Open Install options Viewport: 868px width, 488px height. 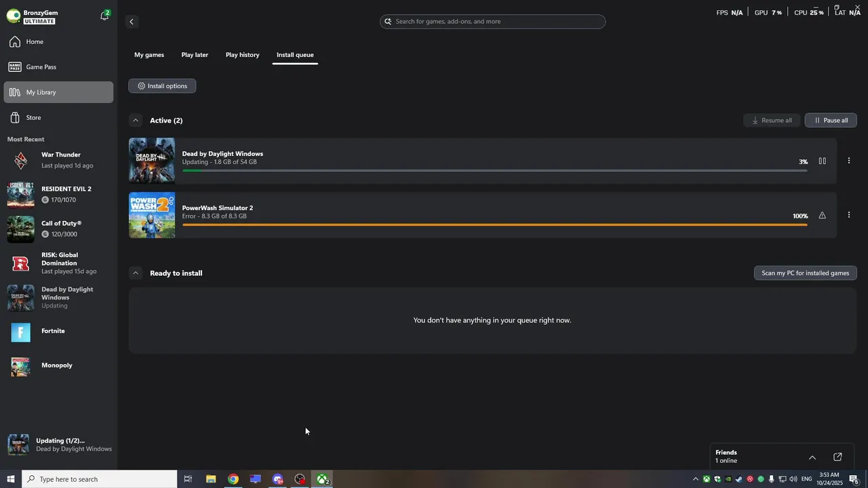162,86
